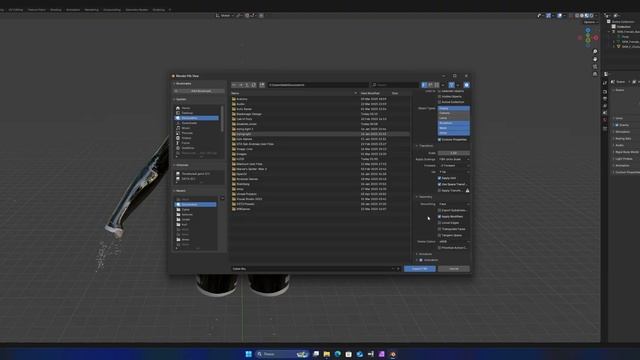640x360 pixels.
Task: Switch file browser to horizontal list display
Action: coord(431,85)
